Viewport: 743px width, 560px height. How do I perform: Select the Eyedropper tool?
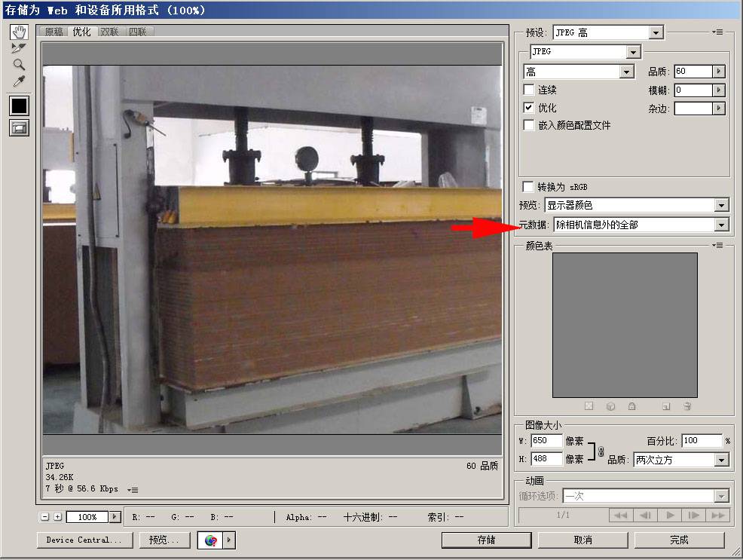18,81
